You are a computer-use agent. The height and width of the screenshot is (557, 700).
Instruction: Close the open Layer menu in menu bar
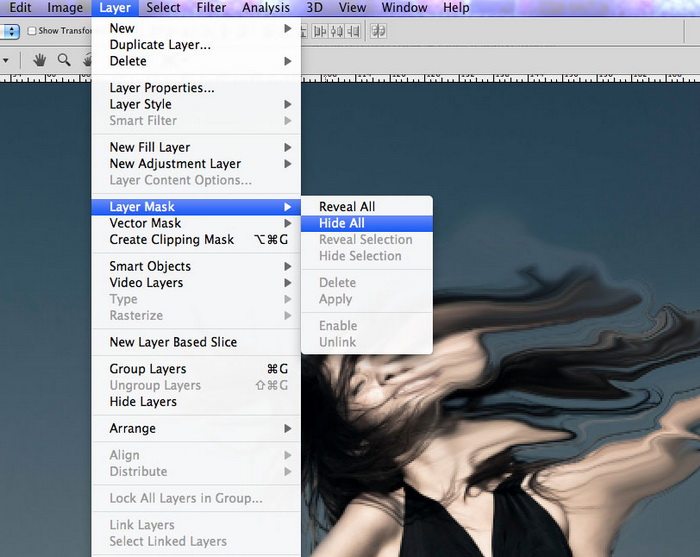click(115, 8)
